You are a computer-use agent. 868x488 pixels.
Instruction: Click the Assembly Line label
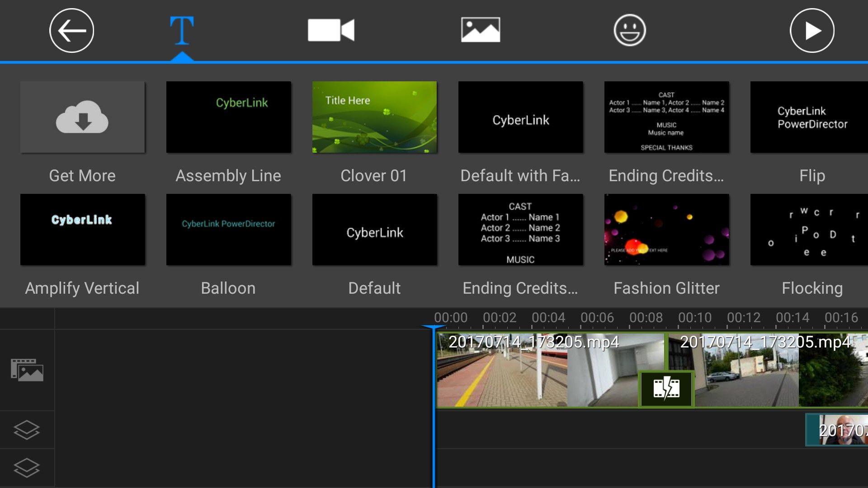click(x=228, y=176)
